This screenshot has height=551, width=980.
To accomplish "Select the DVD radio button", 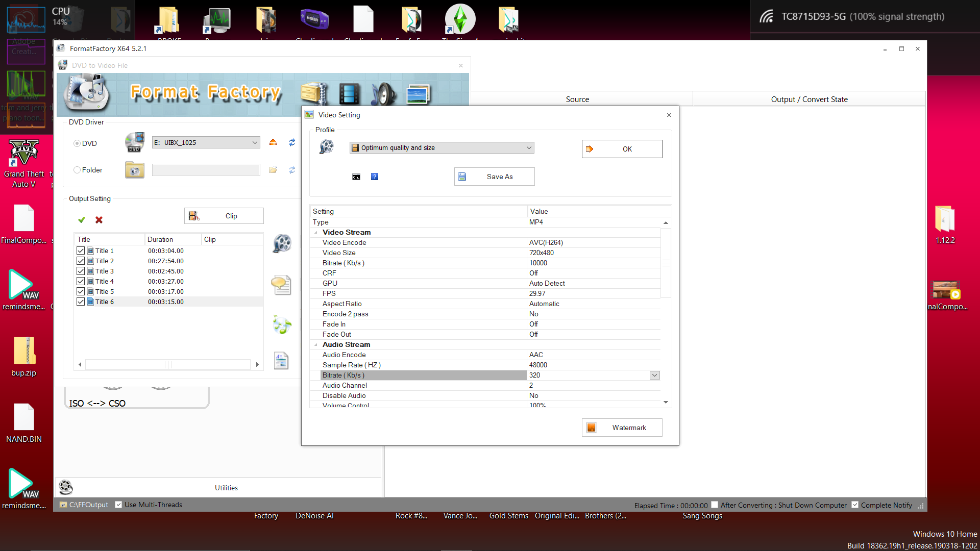I will pos(77,143).
